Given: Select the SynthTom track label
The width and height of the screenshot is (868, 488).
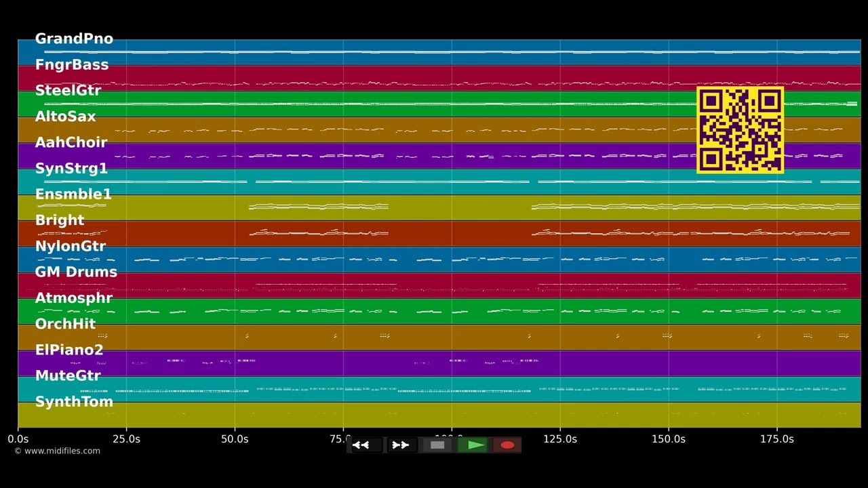Looking at the screenshot, I should [74, 402].
